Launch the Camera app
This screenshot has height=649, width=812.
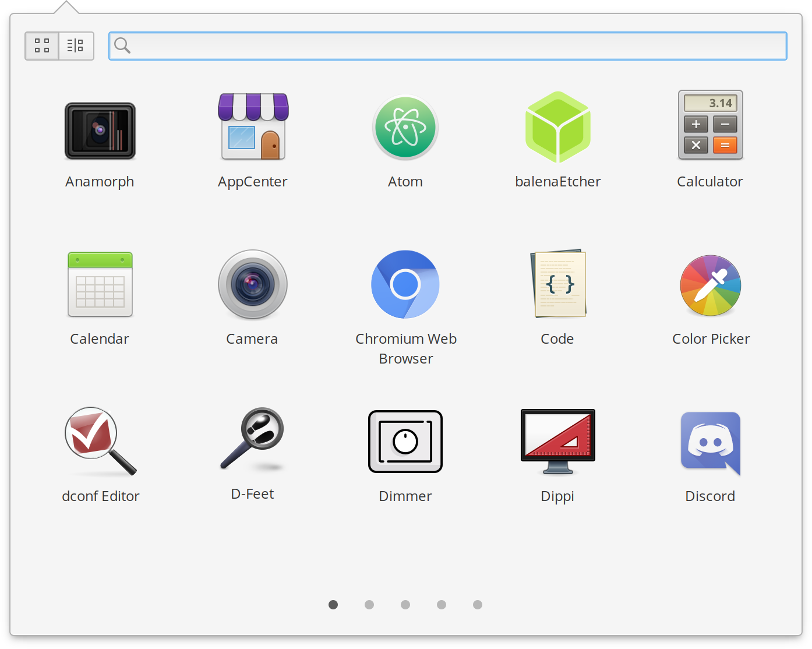point(253,284)
